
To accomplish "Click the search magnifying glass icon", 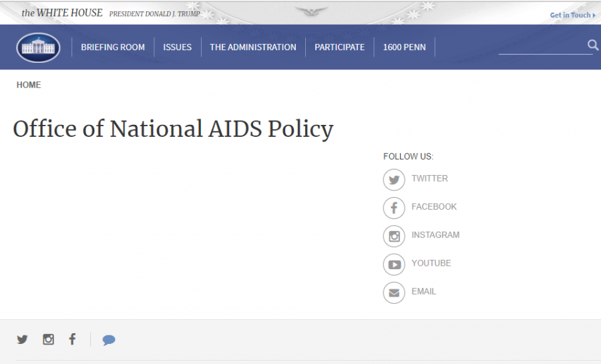I will [592, 45].
